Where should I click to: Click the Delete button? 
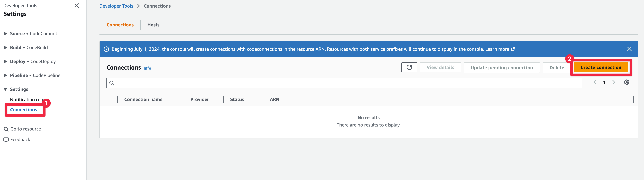pos(556,68)
